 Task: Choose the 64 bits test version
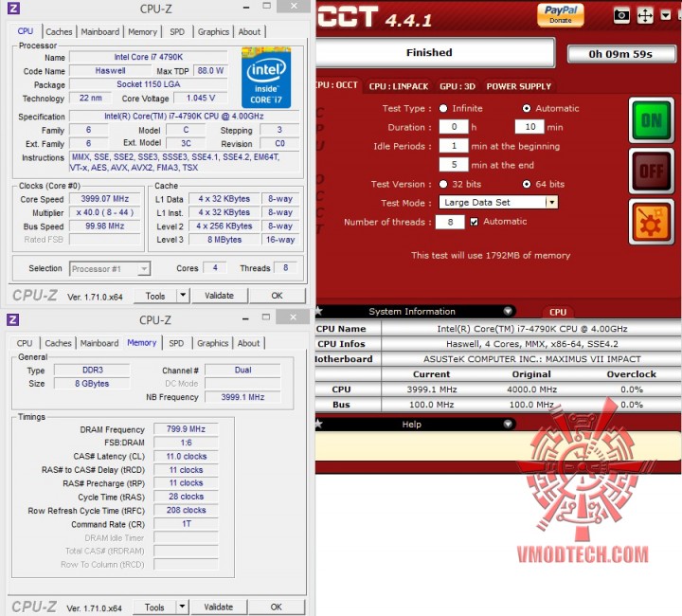[x=527, y=184]
